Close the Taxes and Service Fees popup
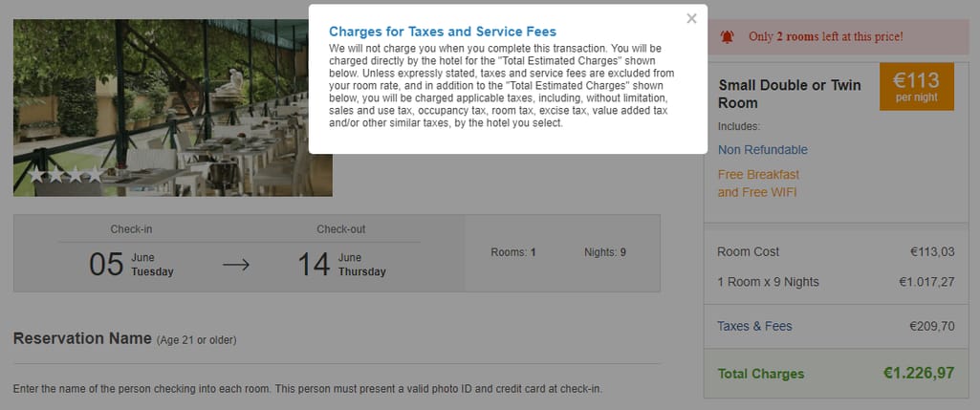Screen dimensions: 980x410 691,19
